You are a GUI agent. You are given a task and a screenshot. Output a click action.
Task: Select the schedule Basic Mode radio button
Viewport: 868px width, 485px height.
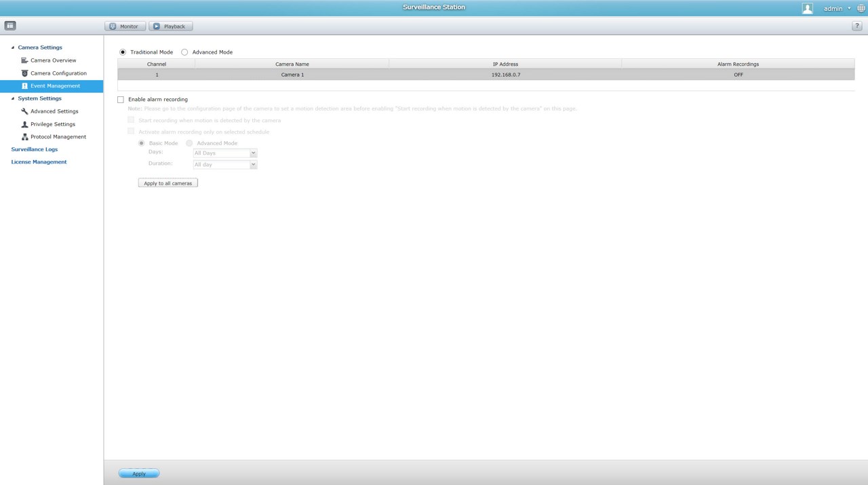[x=142, y=143]
